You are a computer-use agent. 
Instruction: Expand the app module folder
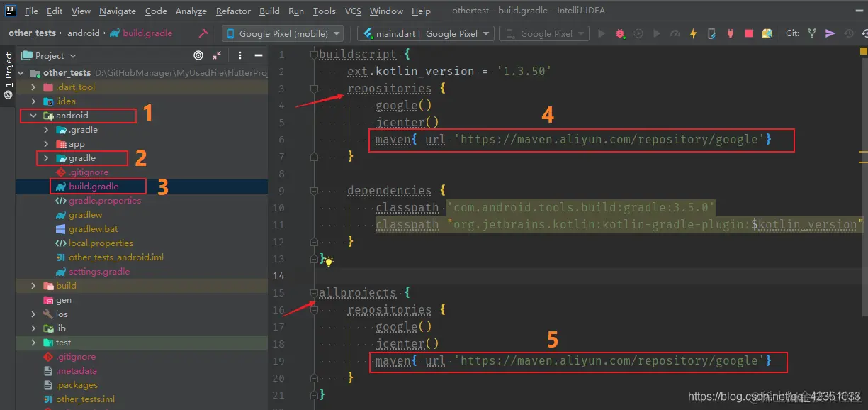pyautogui.click(x=46, y=144)
